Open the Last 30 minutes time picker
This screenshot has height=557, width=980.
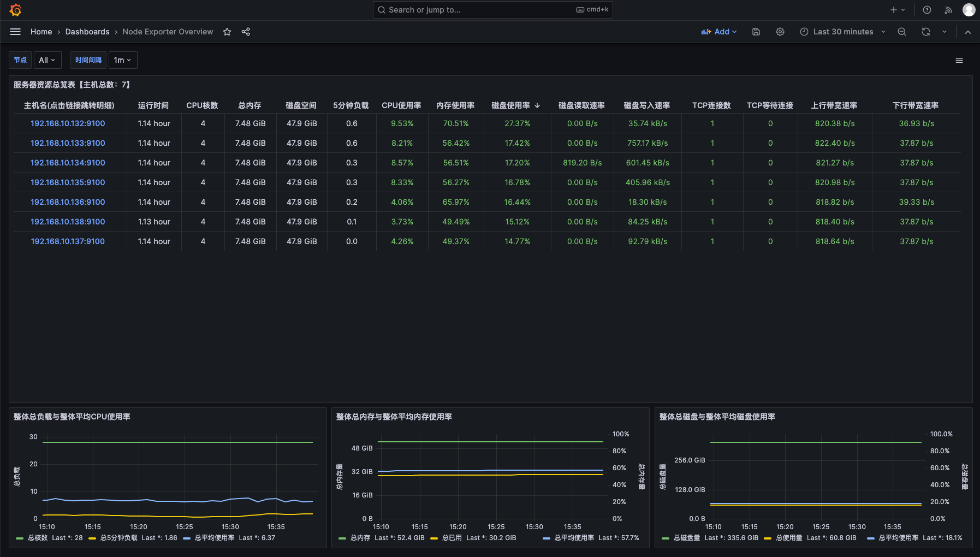[x=842, y=32]
